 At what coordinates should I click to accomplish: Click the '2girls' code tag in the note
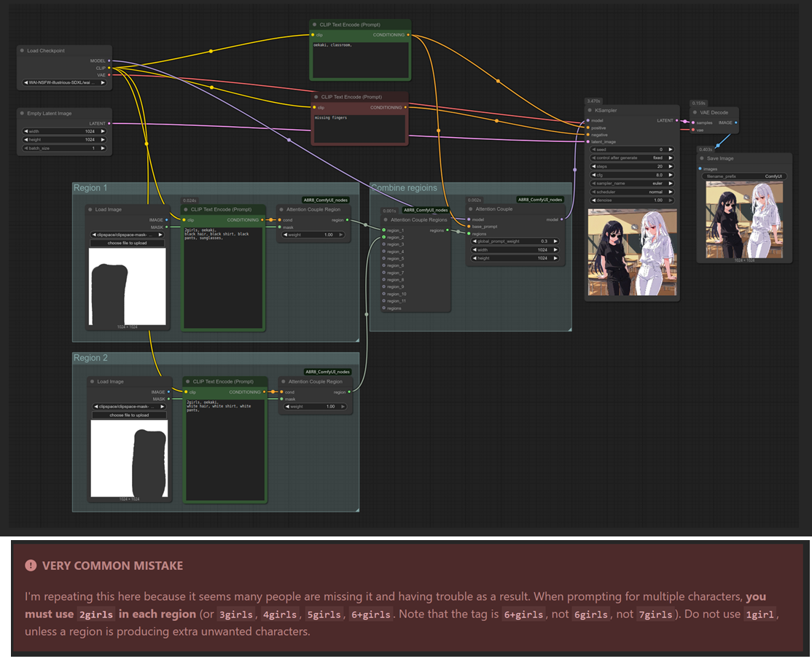tap(95, 614)
